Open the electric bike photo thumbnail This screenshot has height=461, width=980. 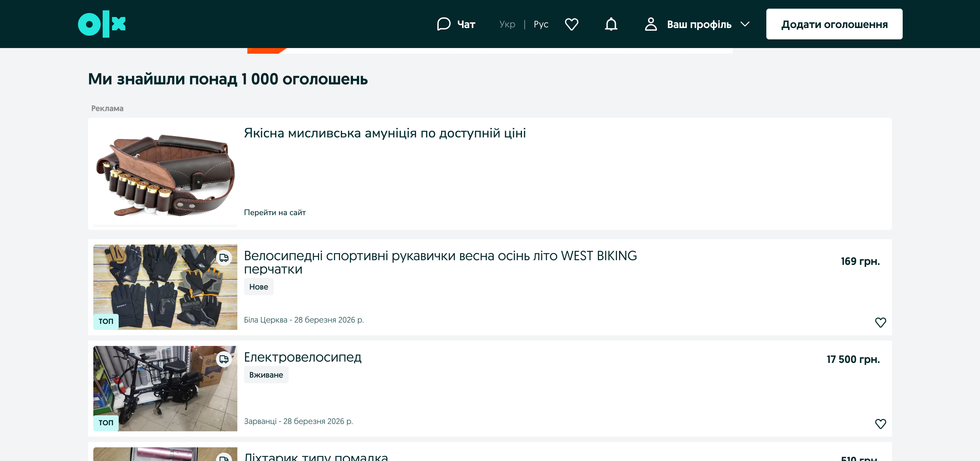coord(165,388)
